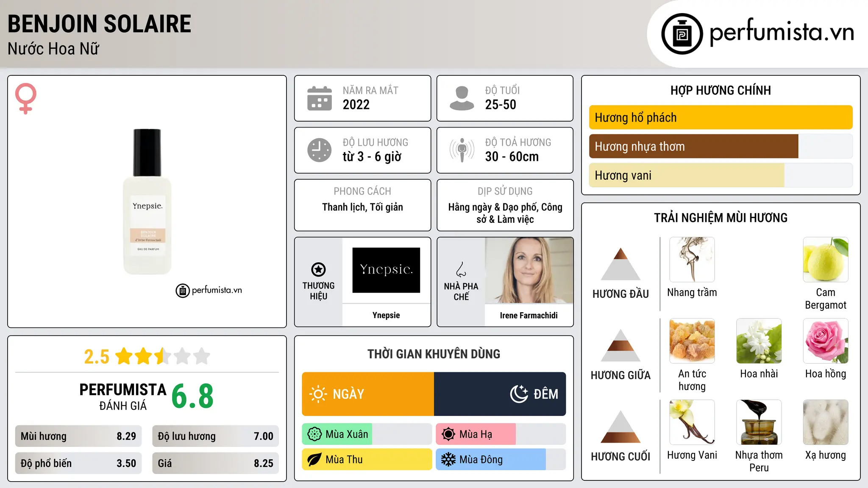
Task: Click the Hương nhựa thơm accord bar
Action: point(721,147)
